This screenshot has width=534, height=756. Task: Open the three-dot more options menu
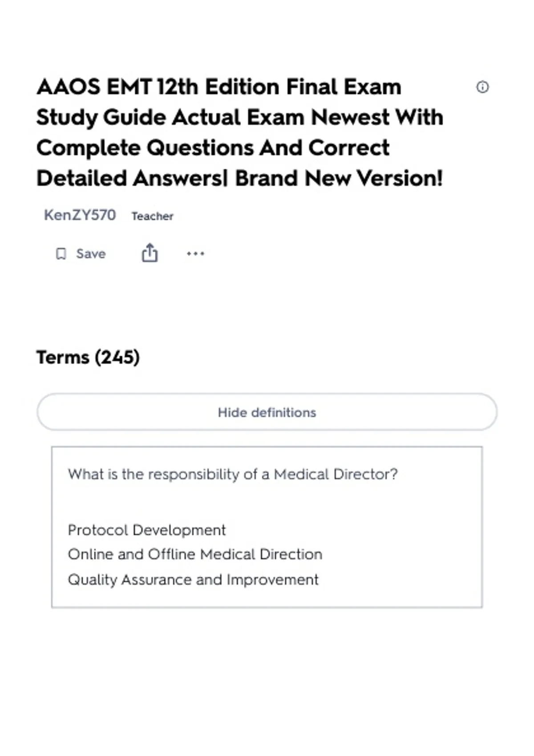pos(195,254)
